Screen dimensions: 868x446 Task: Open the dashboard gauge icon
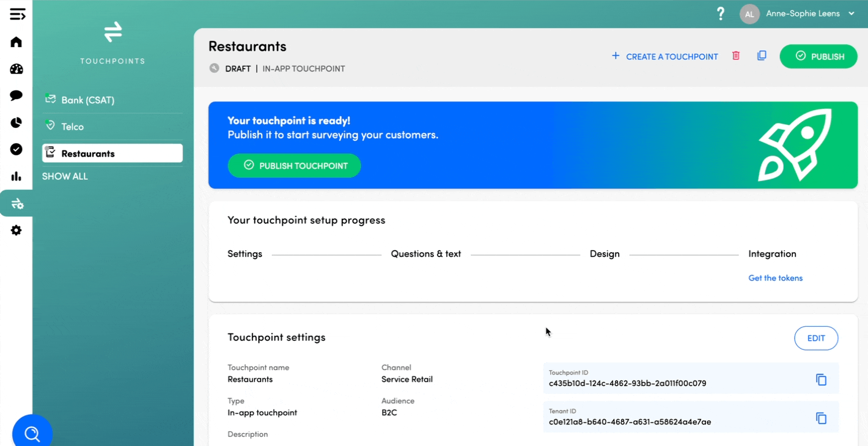[x=17, y=69]
